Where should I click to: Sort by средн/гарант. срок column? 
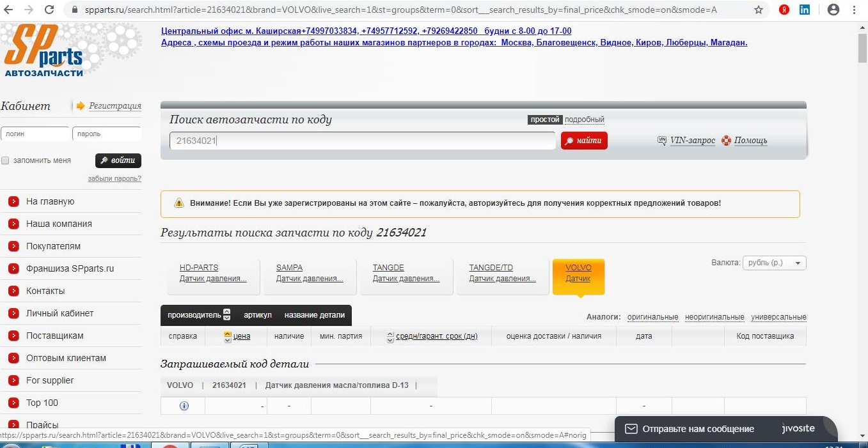437,336
